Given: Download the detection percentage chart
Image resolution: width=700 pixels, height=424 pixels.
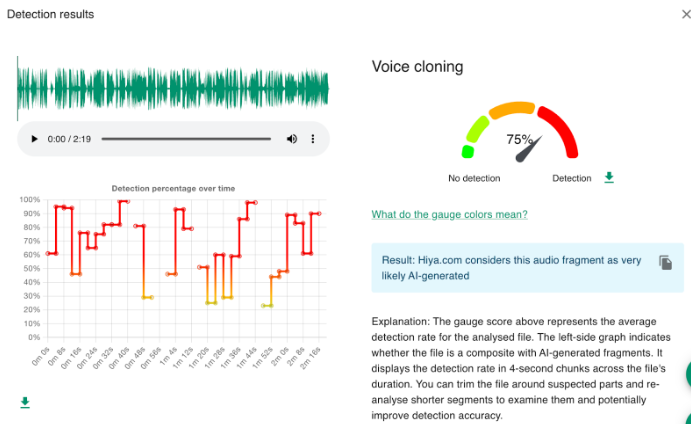Looking at the screenshot, I should click(x=24, y=403).
